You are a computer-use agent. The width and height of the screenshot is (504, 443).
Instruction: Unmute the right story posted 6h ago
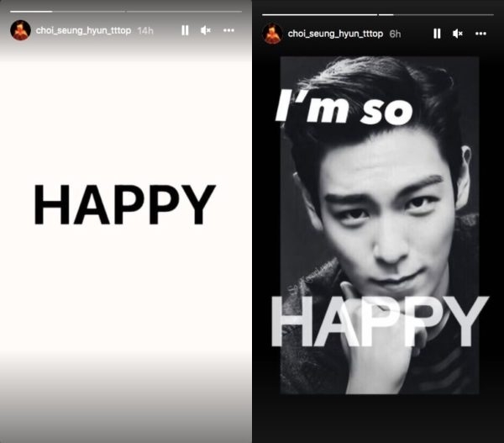click(x=458, y=34)
